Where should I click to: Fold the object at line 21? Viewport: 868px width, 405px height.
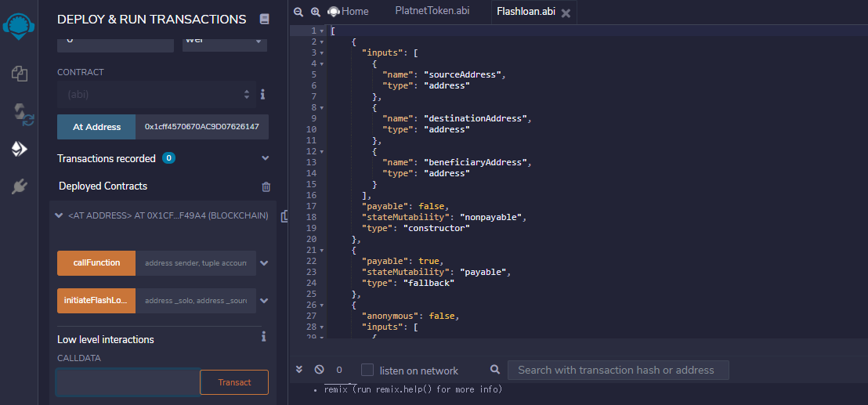(321, 250)
